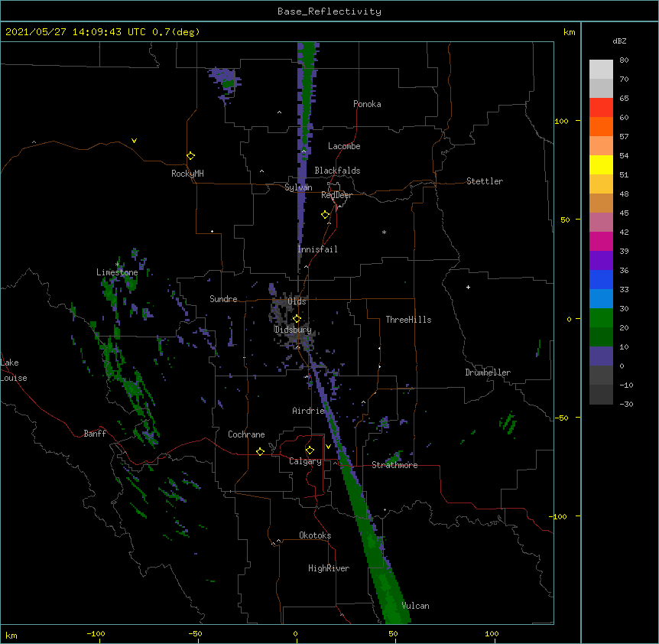Click the Drumheller label
This screenshot has height=644, width=659.
[488, 372]
